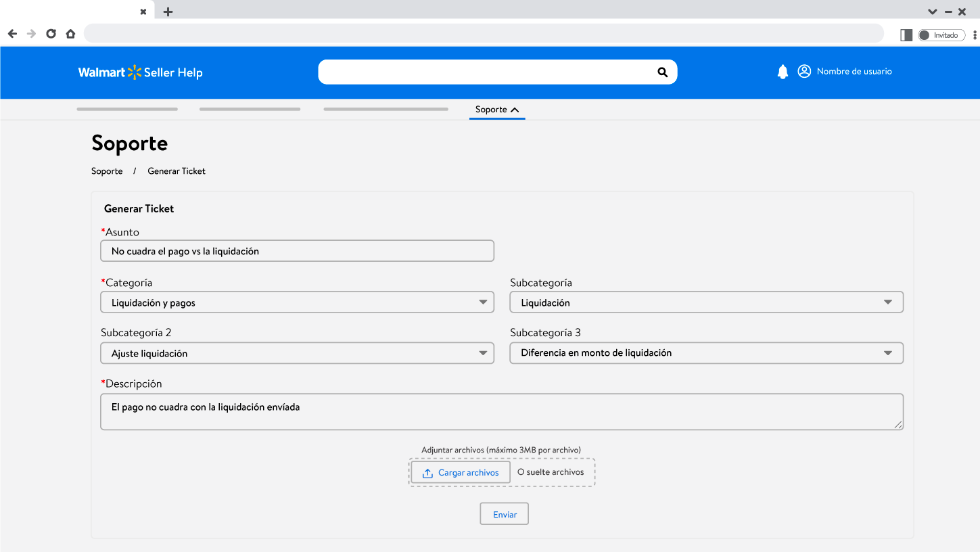
Task: Navigate back with browser back arrow
Action: tap(12, 34)
